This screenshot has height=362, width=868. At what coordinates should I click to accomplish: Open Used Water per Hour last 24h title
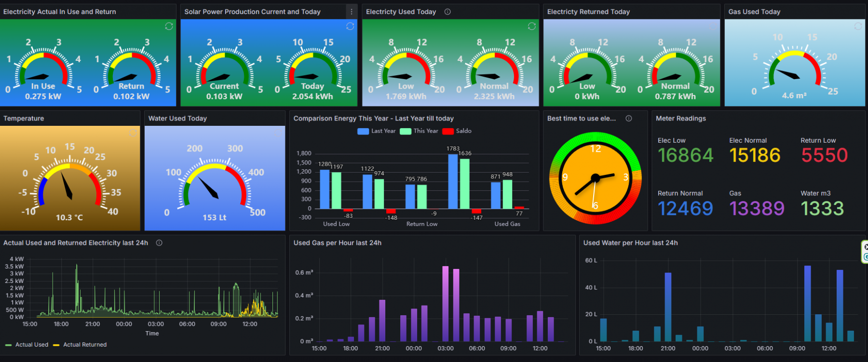630,243
